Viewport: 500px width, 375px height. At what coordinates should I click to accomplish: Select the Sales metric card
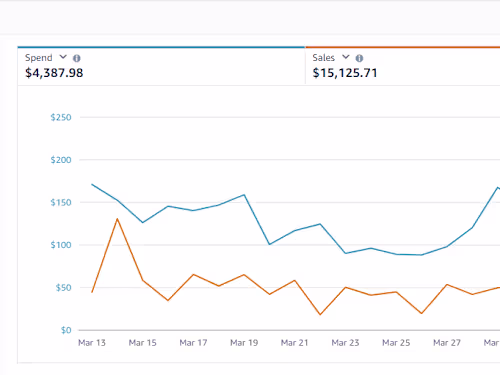pyautogui.click(x=403, y=67)
